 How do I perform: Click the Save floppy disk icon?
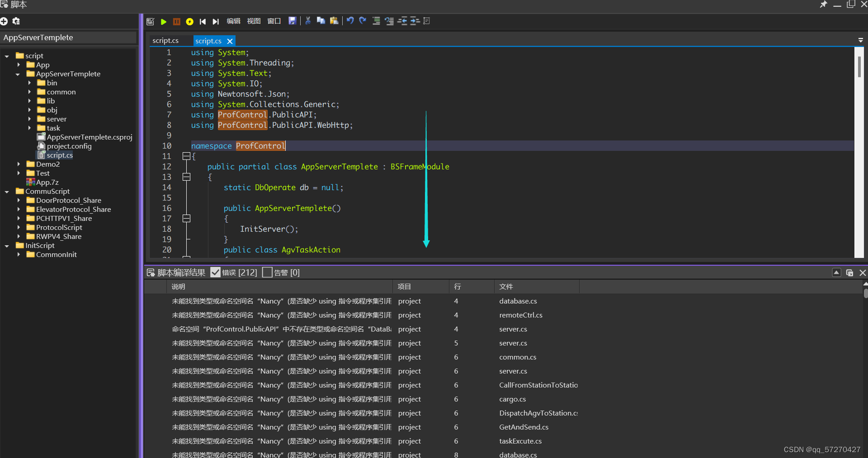[292, 21]
